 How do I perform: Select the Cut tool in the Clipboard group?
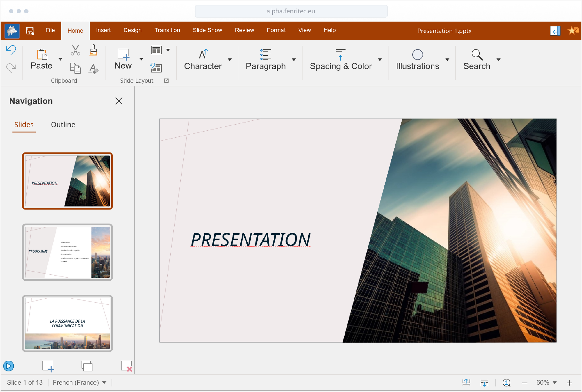coord(75,50)
